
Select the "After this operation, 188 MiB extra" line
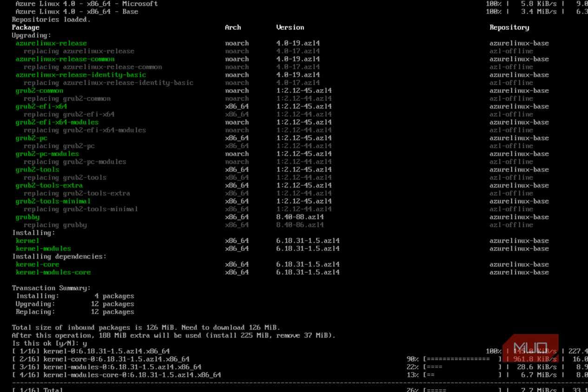173,335
